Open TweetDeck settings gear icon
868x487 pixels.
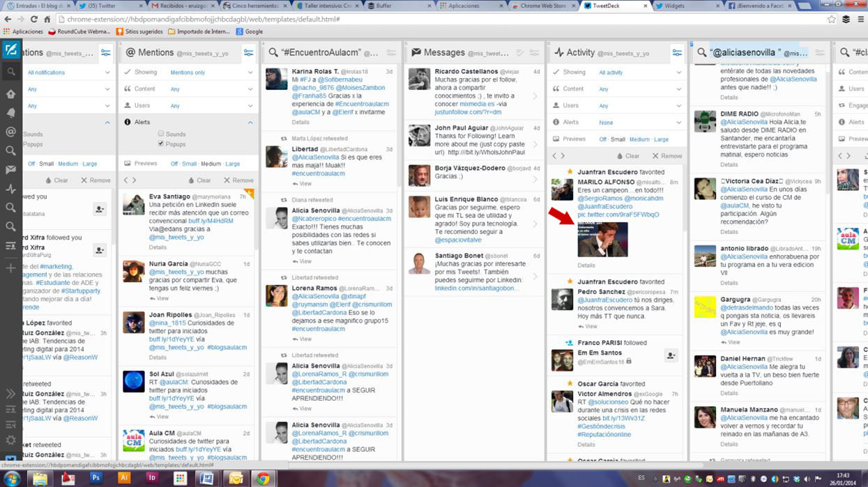click(x=10, y=440)
